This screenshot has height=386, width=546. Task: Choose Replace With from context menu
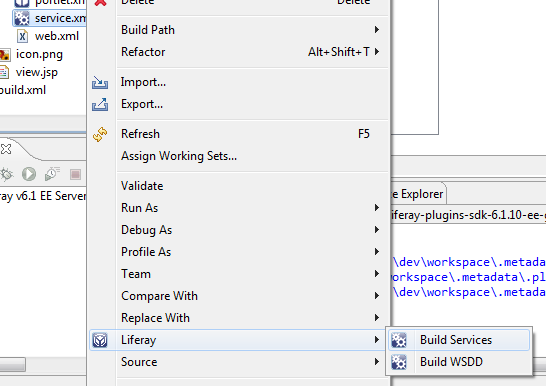[x=239, y=318]
